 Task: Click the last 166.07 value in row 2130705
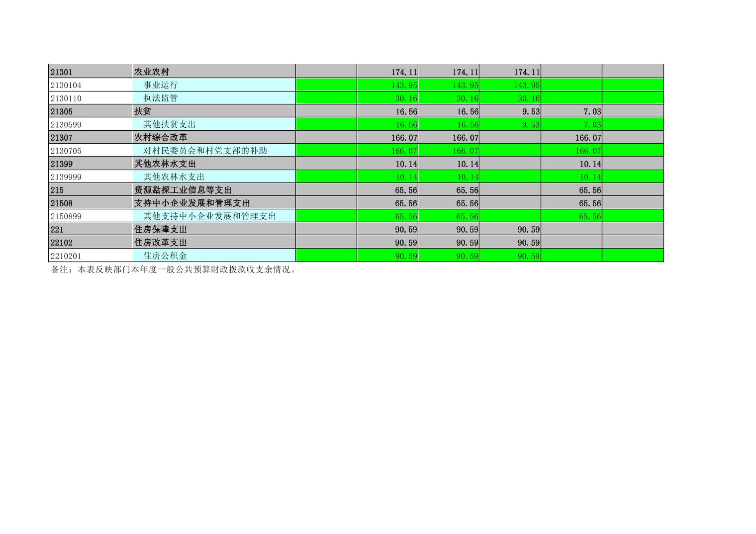point(588,151)
